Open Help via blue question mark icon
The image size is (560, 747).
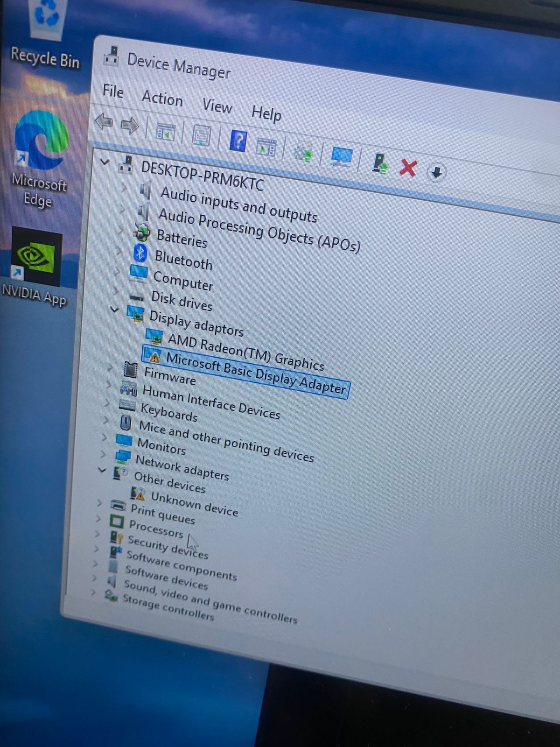238,141
